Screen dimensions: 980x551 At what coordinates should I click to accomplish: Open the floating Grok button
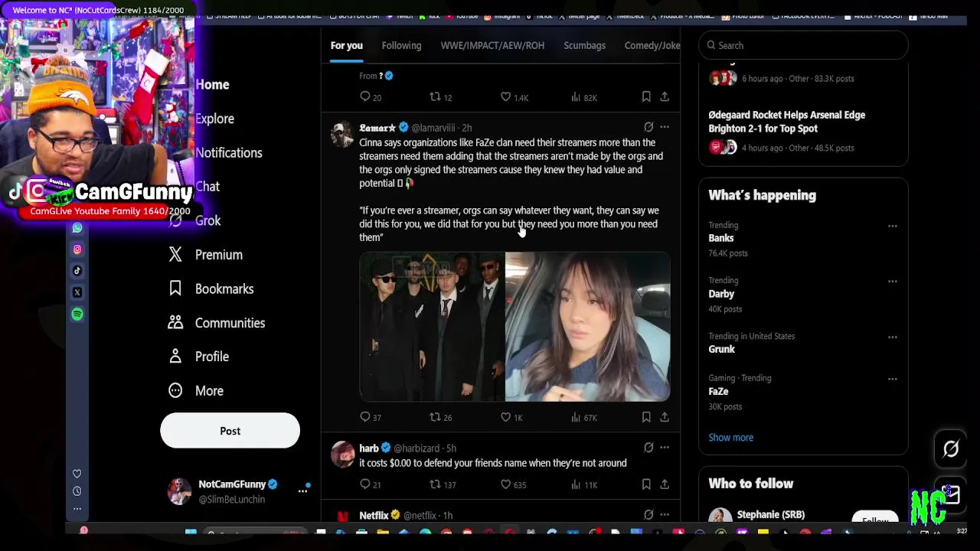click(x=950, y=449)
